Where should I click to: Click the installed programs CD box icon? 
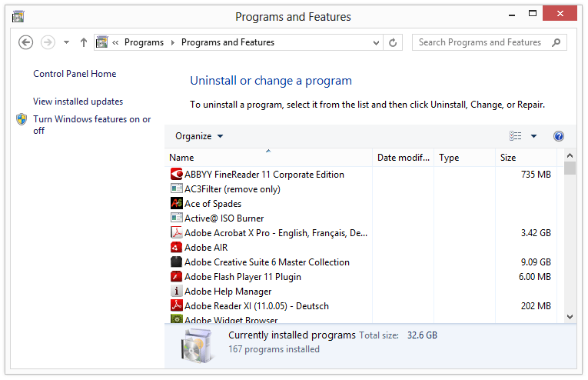196,345
